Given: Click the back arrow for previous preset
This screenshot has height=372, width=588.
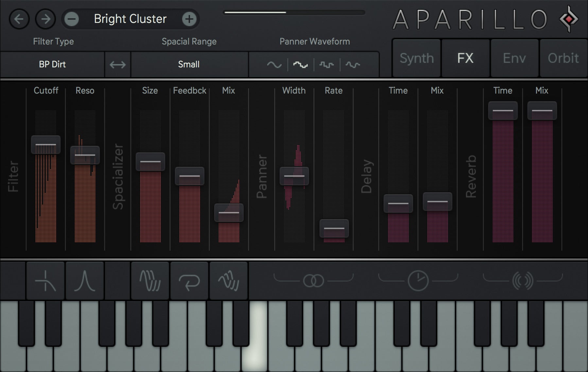Looking at the screenshot, I should coord(19,19).
